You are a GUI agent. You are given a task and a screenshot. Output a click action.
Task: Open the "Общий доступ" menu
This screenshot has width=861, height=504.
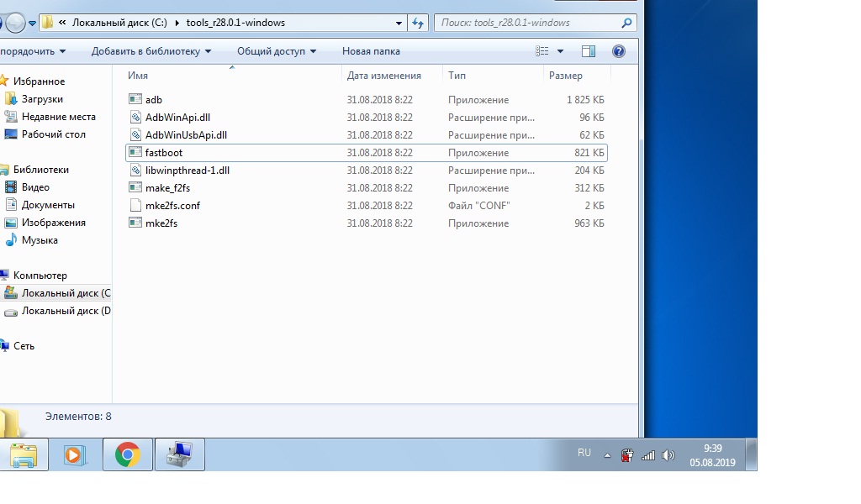coord(277,51)
